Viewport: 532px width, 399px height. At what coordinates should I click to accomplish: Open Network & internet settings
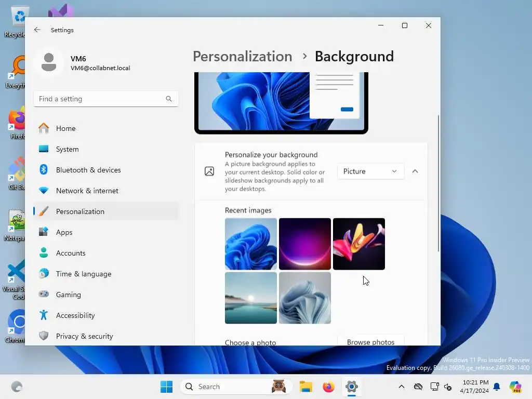106,191
